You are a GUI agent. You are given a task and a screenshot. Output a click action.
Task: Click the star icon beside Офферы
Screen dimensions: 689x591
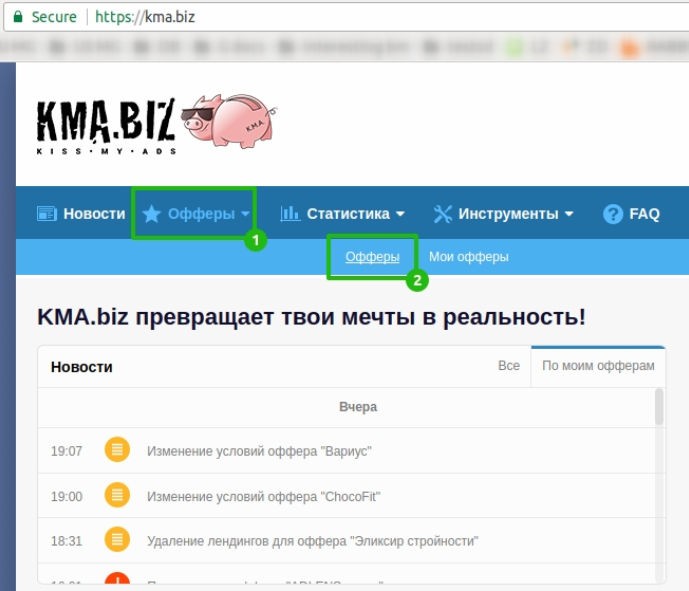coord(152,214)
